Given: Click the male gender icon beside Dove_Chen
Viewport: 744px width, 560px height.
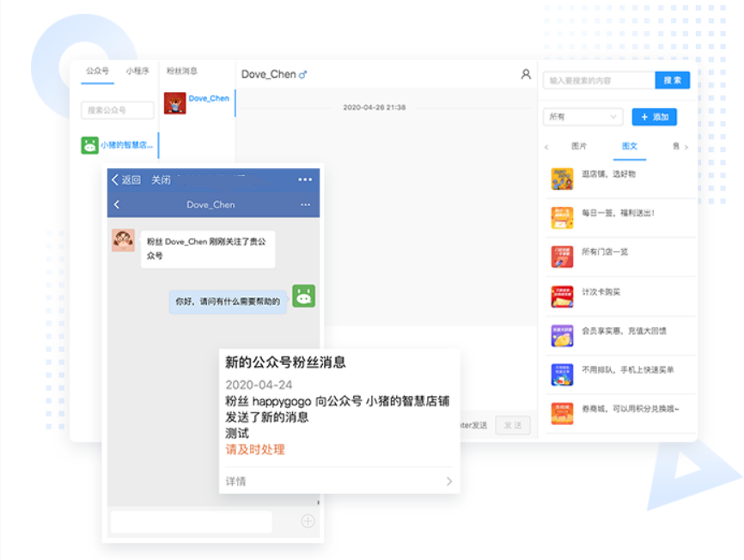Looking at the screenshot, I should coord(302,75).
